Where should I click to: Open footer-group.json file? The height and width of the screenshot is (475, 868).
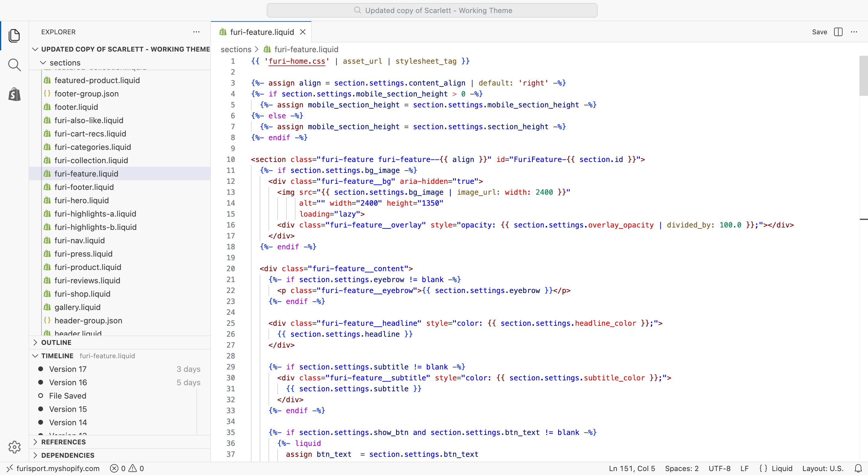tap(120, 93)
